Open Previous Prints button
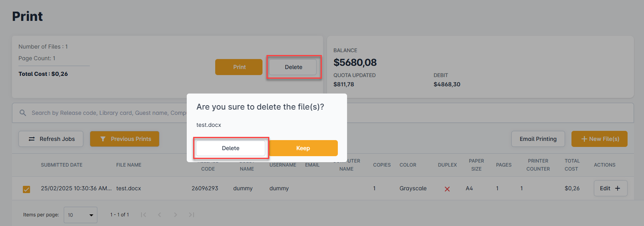Screen dimensions: 644x226 coord(125,139)
